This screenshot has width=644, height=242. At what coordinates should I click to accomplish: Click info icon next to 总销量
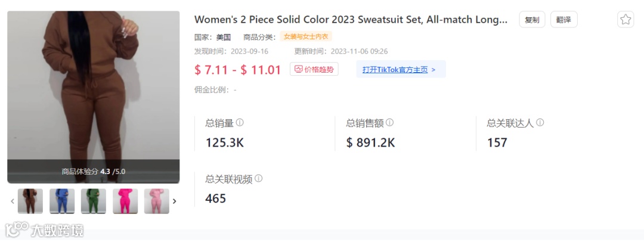240,122
